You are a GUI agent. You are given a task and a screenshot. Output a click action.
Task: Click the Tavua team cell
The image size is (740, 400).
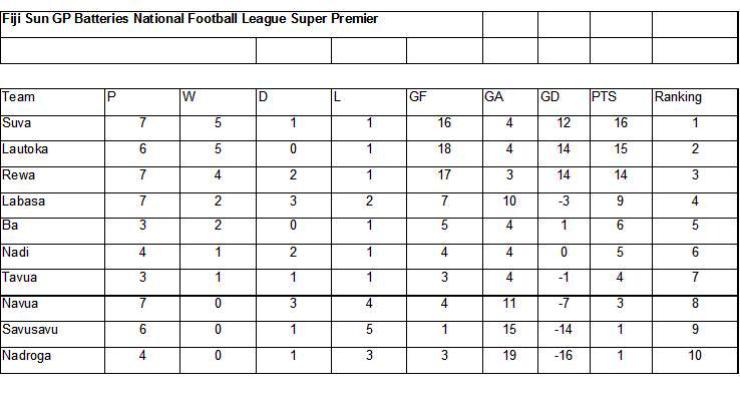[x=52, y=282]
